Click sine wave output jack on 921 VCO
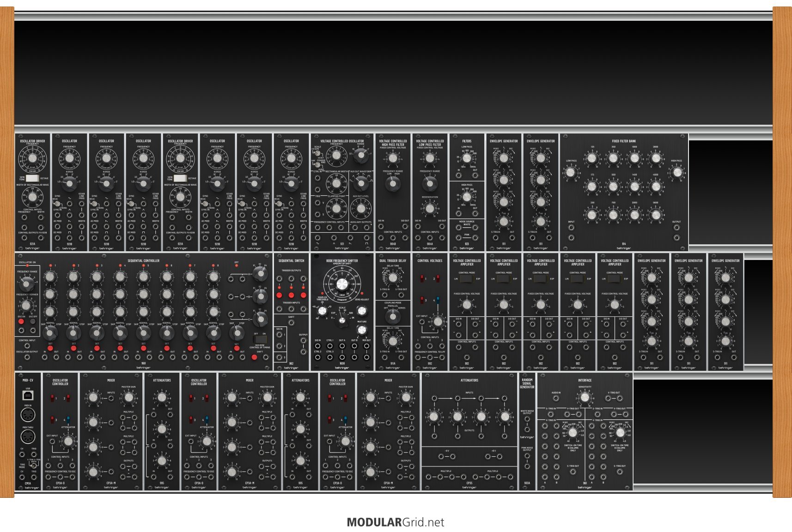The width and height of the screenshot is (792, 532). [317, 237]
